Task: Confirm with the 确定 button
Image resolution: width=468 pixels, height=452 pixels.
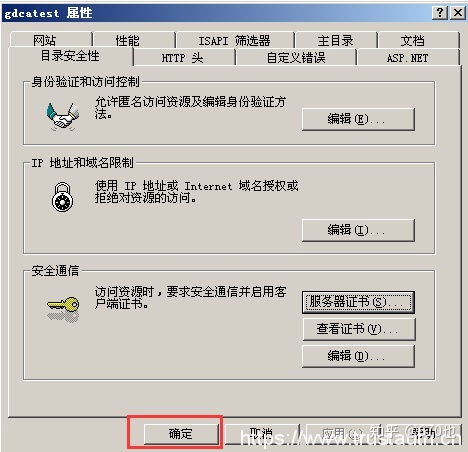Action: [x=181, y=434]
